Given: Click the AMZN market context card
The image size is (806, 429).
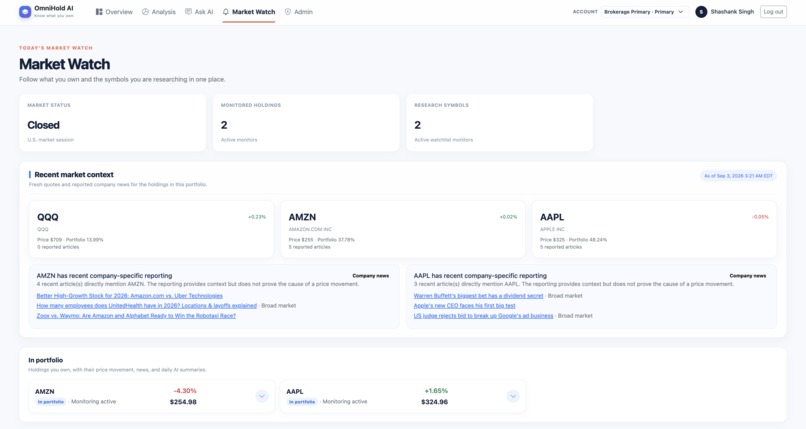Looking at the screenshot, I should pyautogui.click(x=403, y=229).
